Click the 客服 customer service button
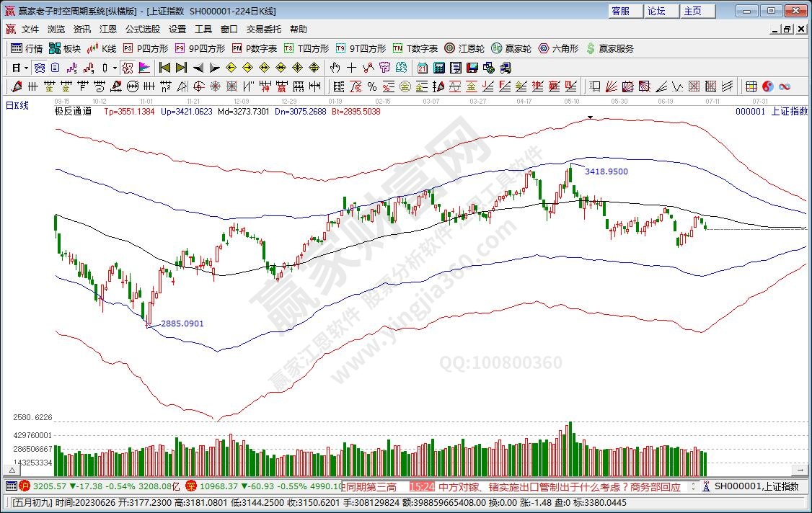 (x=621, y=11)
